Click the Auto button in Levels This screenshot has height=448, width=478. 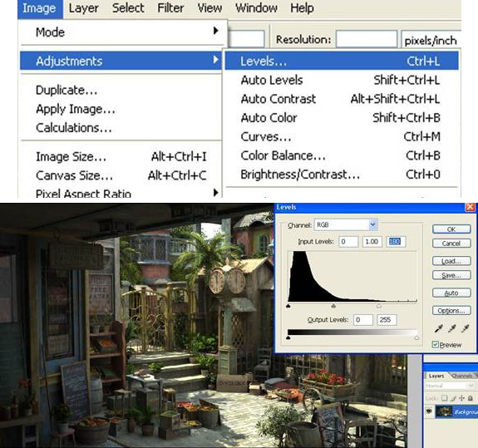[451, 293]
